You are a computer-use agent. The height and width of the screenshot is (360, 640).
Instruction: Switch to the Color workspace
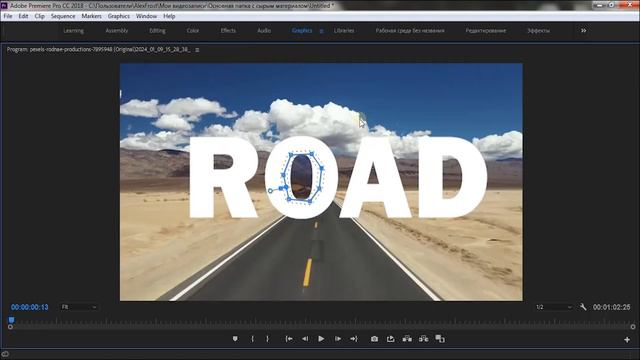point(193,31)
